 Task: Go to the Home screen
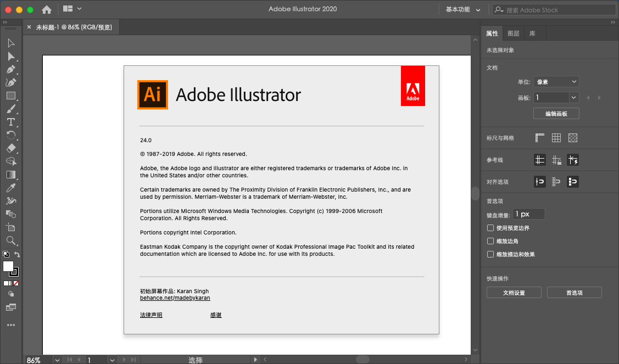pos(47,9)
